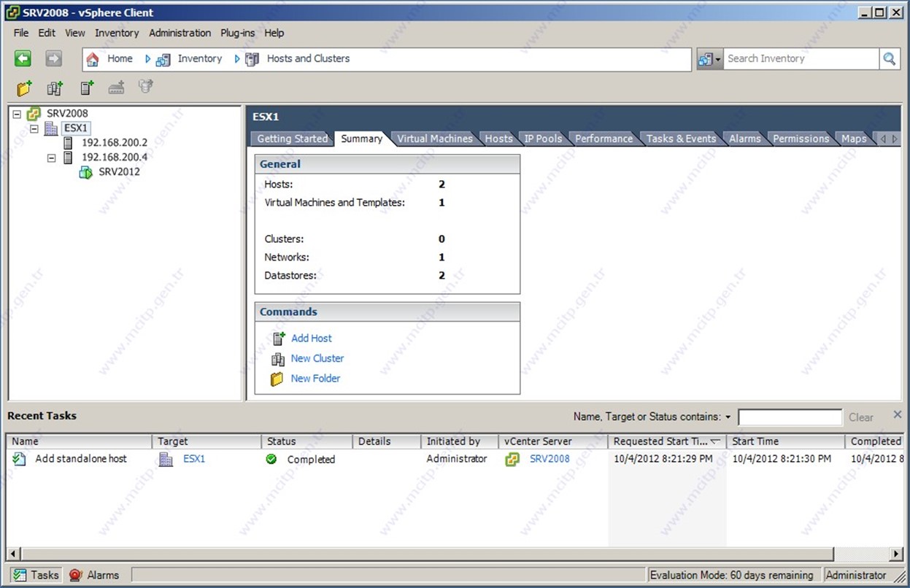Image resolution: width=910 pixels, height=588 pixels.
Task: Click host icon for 192.168.200.2
Action: point(68,143)
